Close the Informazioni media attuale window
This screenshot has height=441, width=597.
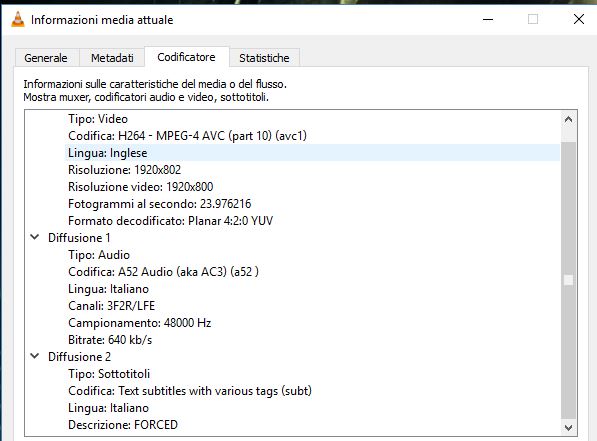point(579,19)
